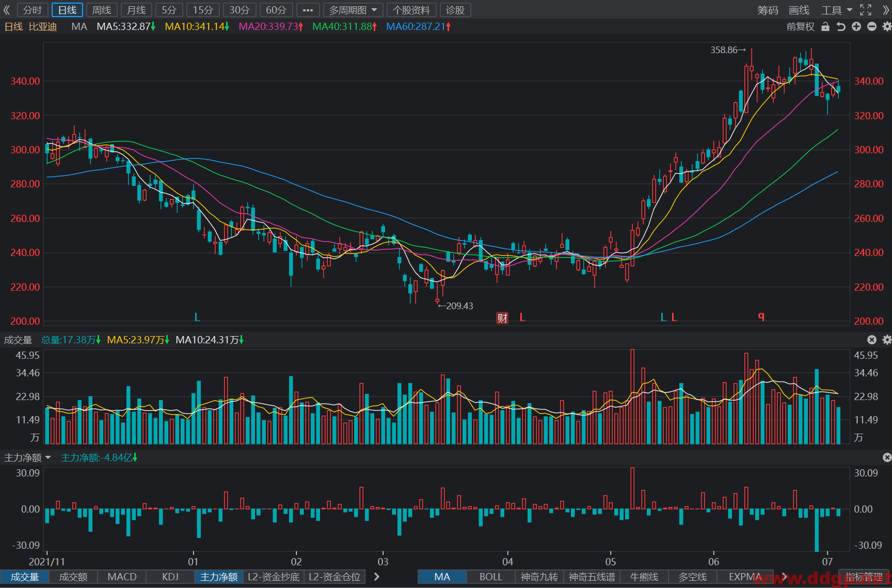Switch to 60分 minute chart

click(276, 10)
